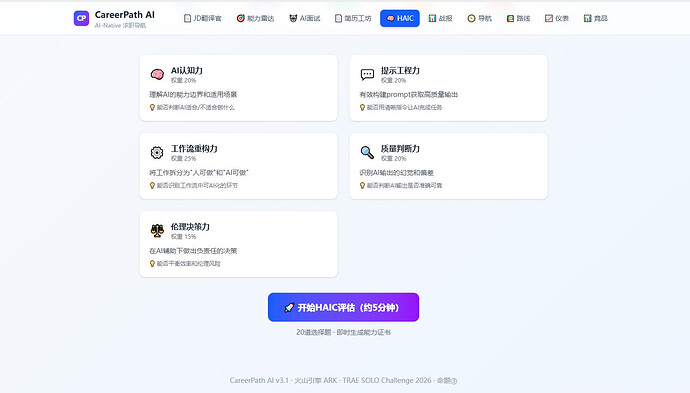This screenshot has width=690, height=393.
Task: Click the brain icon on AI认知力 card
Action: pyautogui.click(x=157, y=74)
